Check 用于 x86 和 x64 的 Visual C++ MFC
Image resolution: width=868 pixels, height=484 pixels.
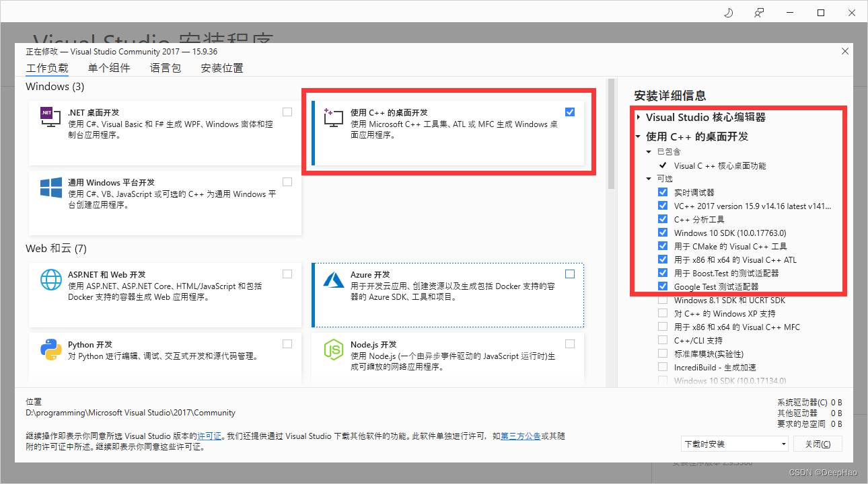[663, 327]
